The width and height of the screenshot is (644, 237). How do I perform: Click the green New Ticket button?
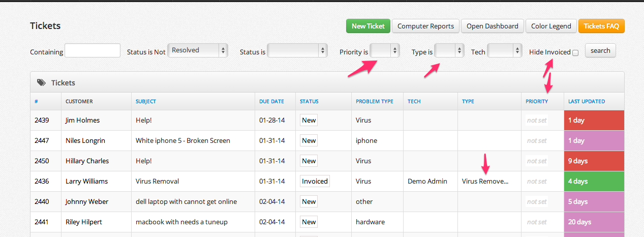(368, 26)
